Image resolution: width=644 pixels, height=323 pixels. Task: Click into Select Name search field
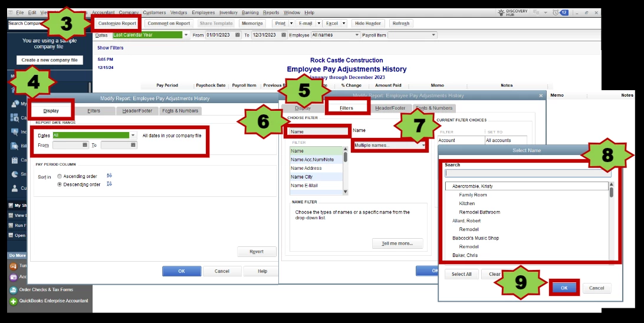click(528, 173)
